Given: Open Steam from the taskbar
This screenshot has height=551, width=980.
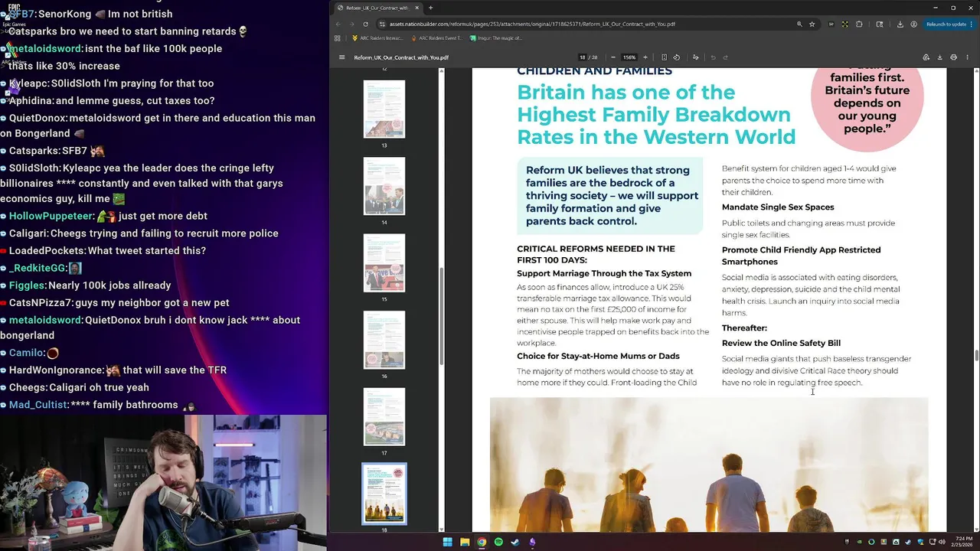Looking at the screenshot, I should [515, 542].
